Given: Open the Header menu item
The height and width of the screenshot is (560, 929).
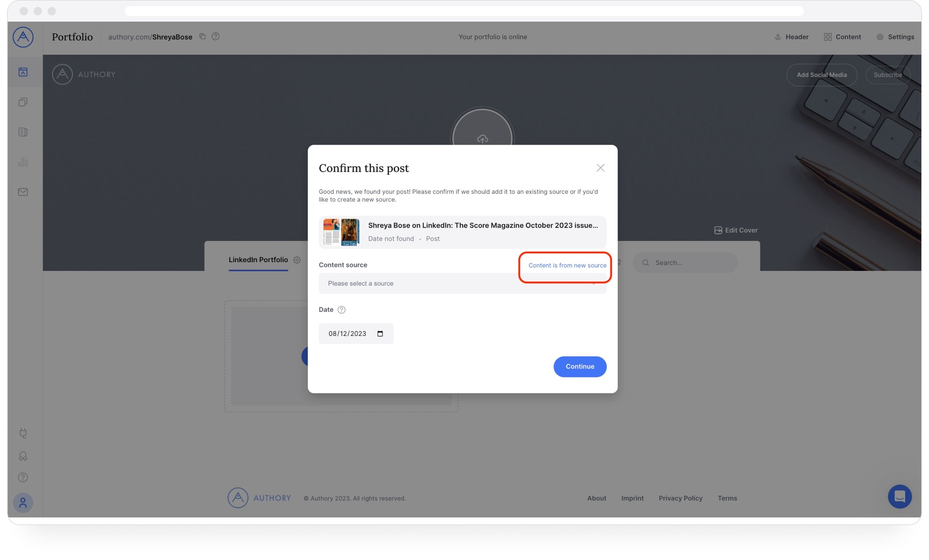Looking at the screenshot, I should [791, 37].
